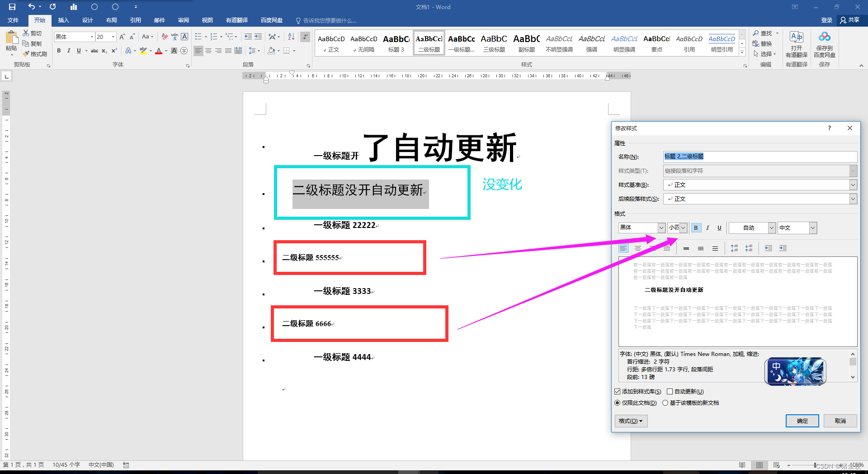Select 基于该模板的新文档 radio button

click(665, 403)
